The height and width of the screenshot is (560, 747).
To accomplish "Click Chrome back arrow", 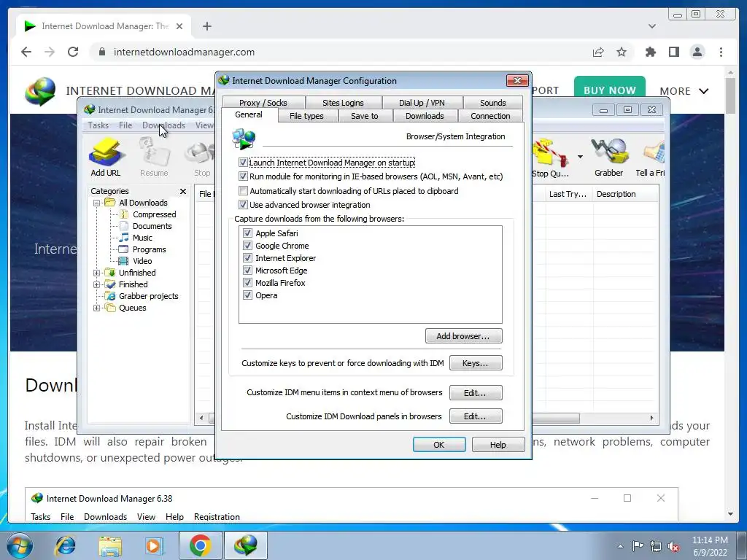I will click(26, 52).
